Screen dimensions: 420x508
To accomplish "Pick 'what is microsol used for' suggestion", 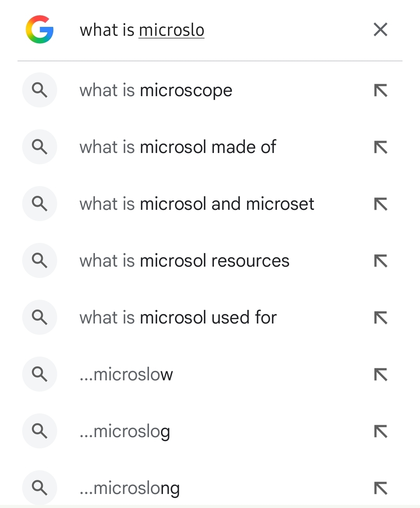I will coord(178,318).
